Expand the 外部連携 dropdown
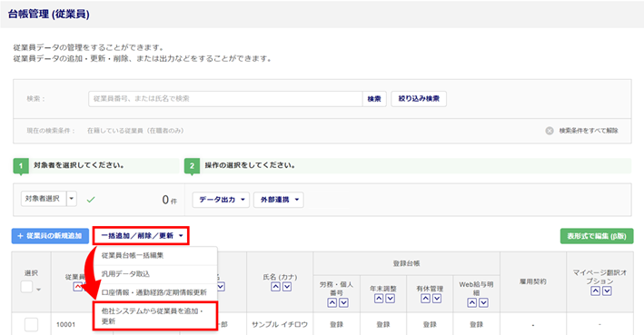The width and height of the screenshot is (644, 335). pyautogui.click(x=279, y=200)
